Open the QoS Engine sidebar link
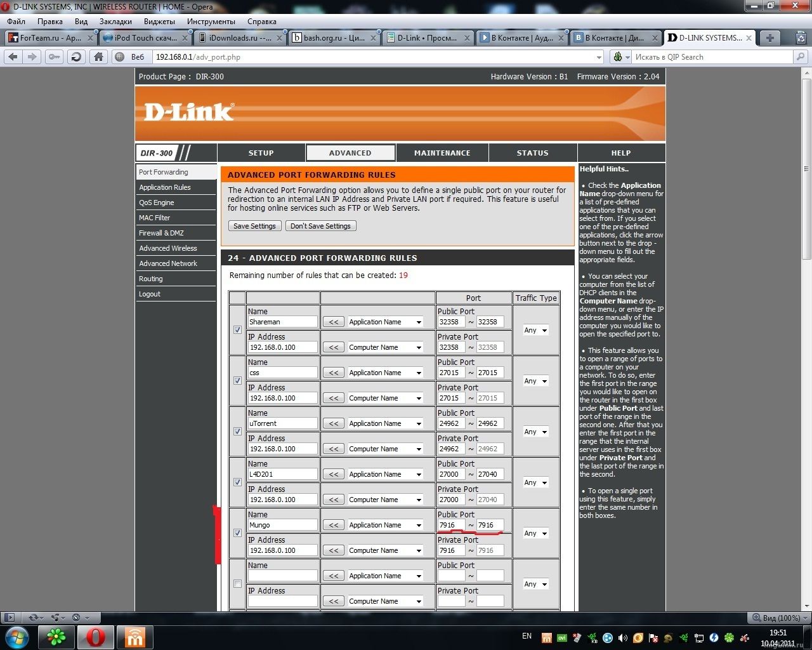This screenshot has width=812, height=650. [x=157, y=202]
